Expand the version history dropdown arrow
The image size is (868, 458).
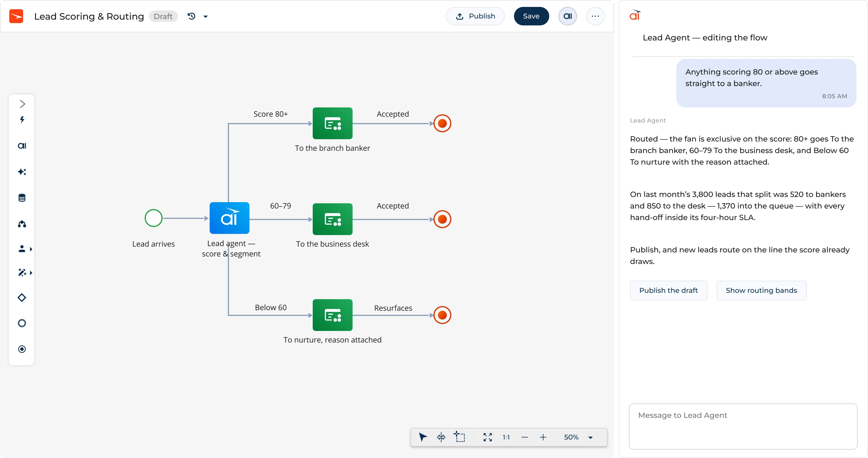pyautogui.click(x=206, y=16)
